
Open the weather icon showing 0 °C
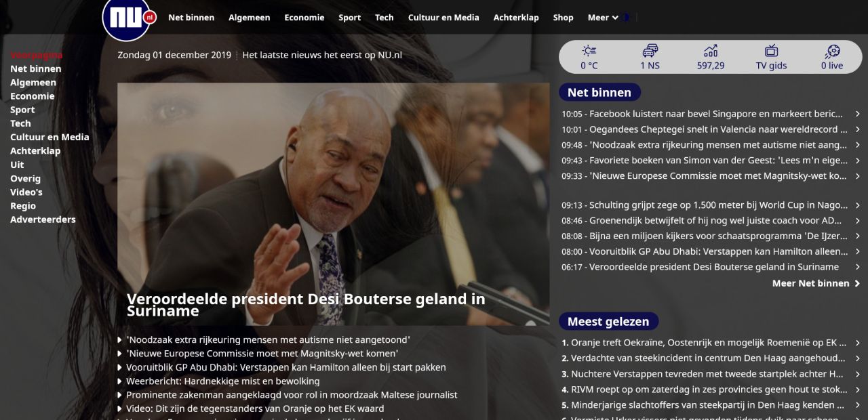589,58
